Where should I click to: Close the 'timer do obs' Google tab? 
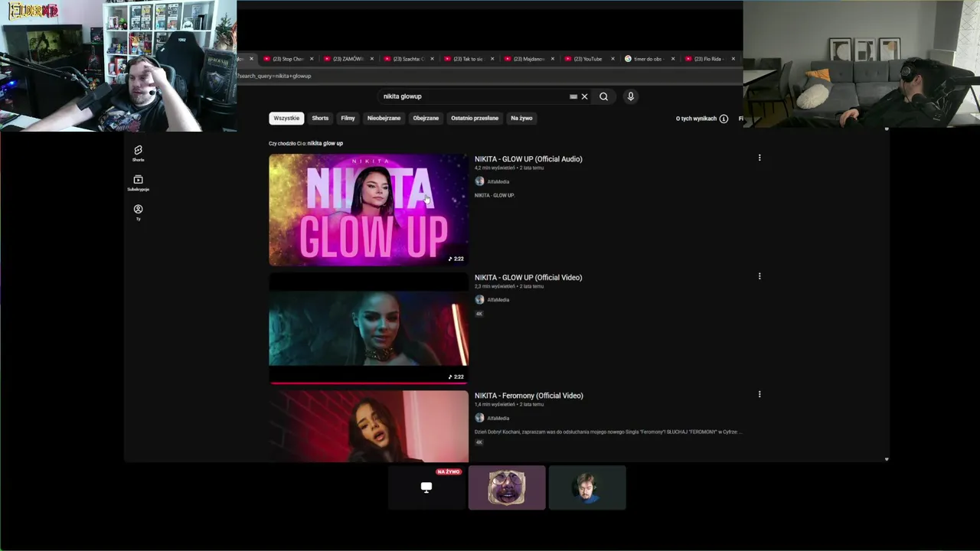pyautogui.click(x=673, y=59)
